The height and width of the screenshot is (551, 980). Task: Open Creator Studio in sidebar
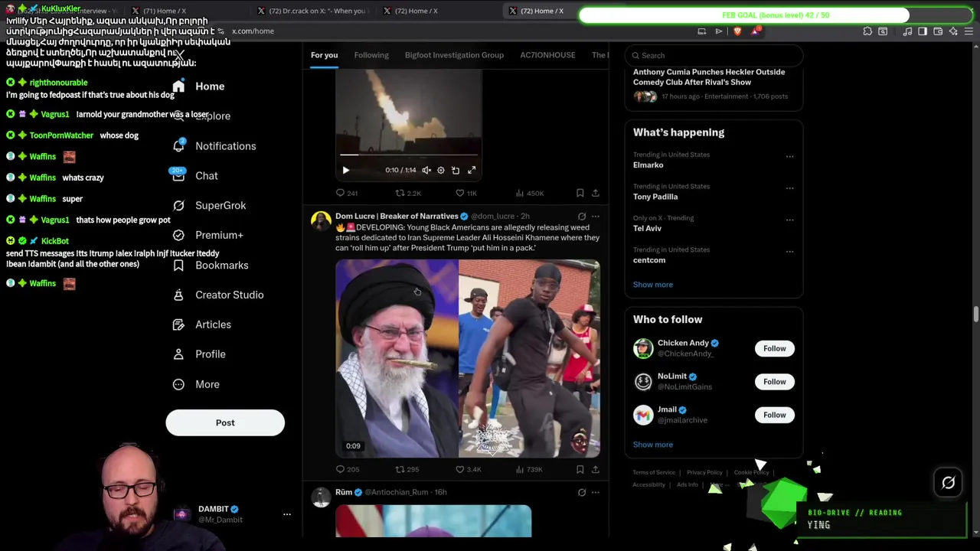pyautogui.click(x=218, y=295)
